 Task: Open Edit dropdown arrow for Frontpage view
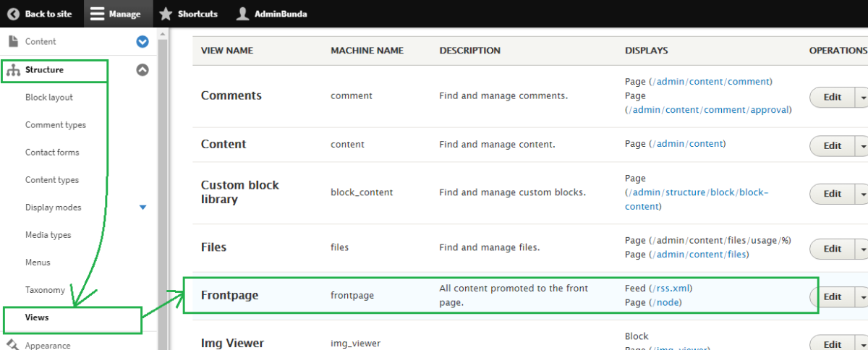[862, 296]
